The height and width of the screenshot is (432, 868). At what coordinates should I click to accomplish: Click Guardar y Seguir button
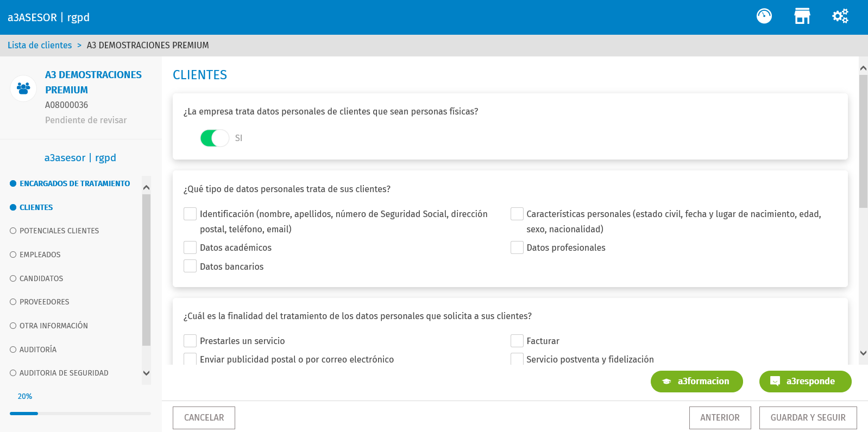[x=808, y=417]
